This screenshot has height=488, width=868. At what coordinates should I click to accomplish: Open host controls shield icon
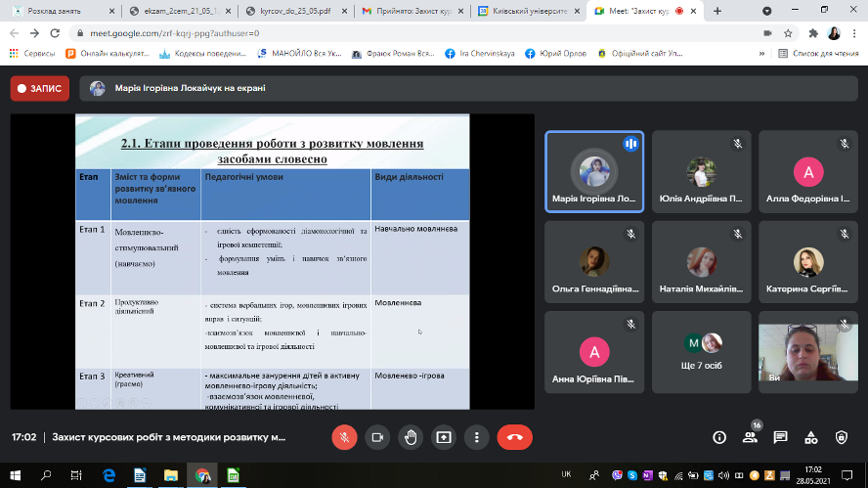(842, 437)
